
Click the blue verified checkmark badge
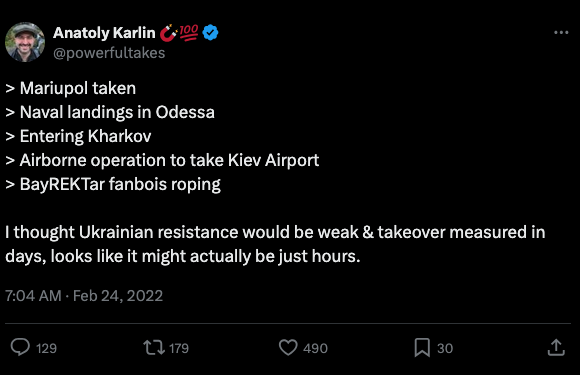[210, 33]
